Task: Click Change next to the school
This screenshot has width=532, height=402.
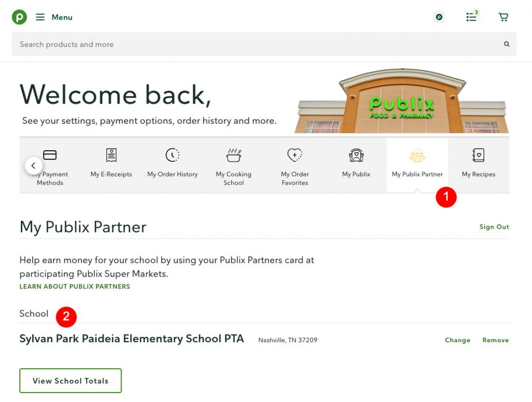Action: 457,340
